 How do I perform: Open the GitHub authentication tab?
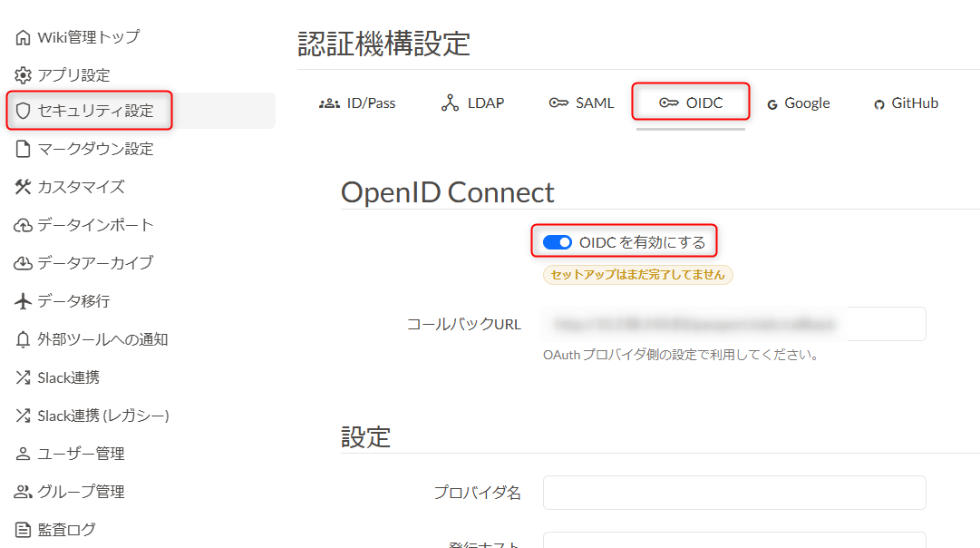[x=906, y=103]
